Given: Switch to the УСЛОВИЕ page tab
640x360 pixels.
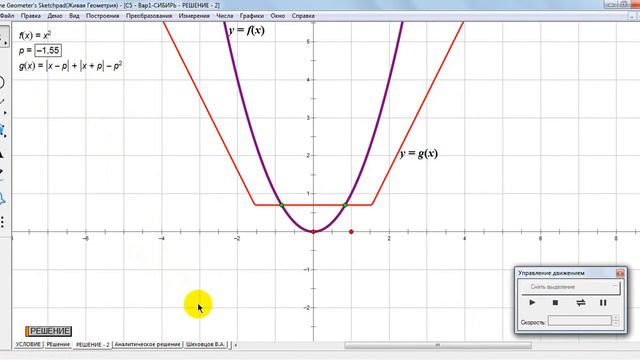Looking at the screenshot, I should tap(28, 344).
